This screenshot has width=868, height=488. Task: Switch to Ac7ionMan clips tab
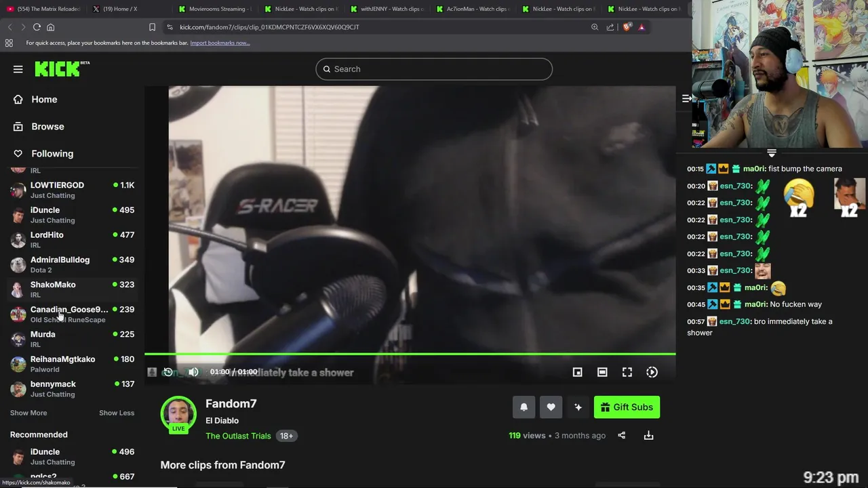pos(472,9)
